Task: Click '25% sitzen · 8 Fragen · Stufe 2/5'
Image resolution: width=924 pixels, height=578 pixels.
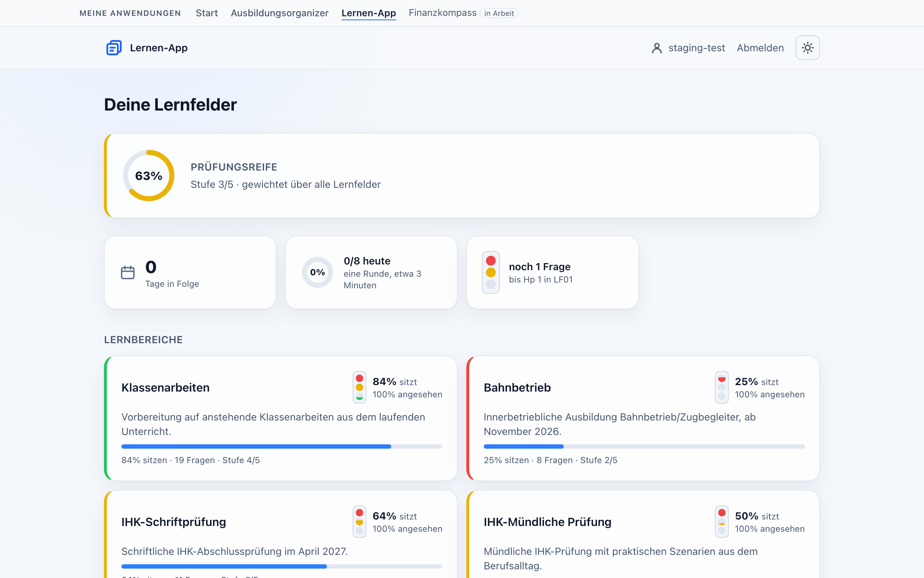Action: click(x=550, y=460)
